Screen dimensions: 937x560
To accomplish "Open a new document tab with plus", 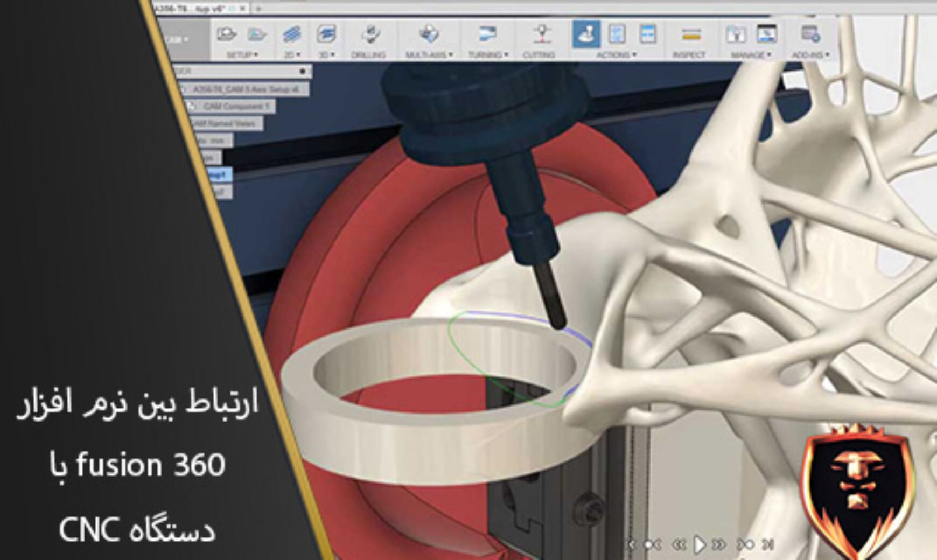I will pyautogui.click(x=258, y=8).
